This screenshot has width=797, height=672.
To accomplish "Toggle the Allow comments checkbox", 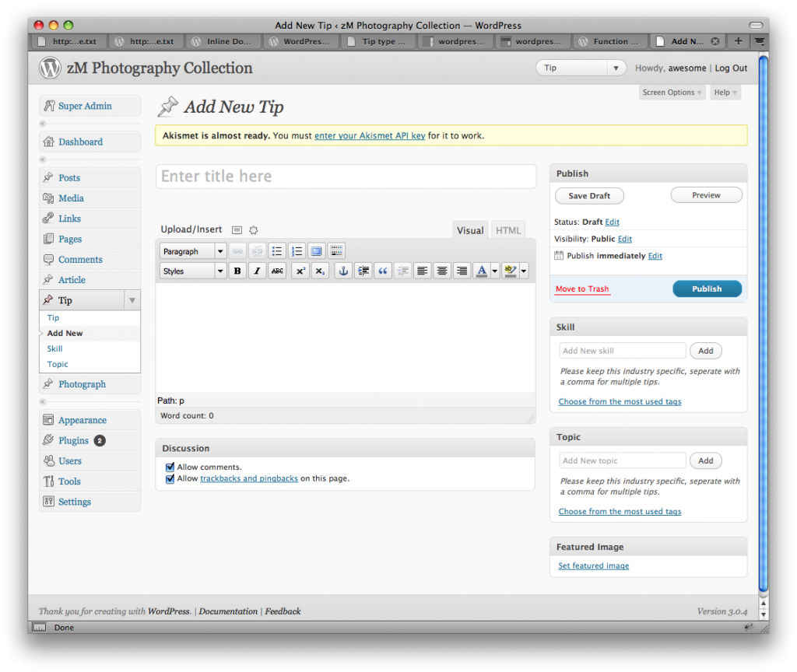I will point(170,467).
